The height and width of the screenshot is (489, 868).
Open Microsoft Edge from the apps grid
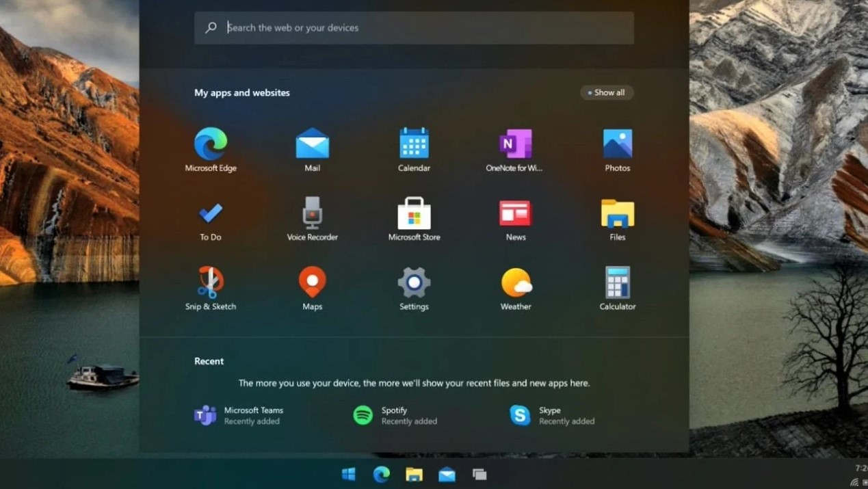(x=211, y=149)
